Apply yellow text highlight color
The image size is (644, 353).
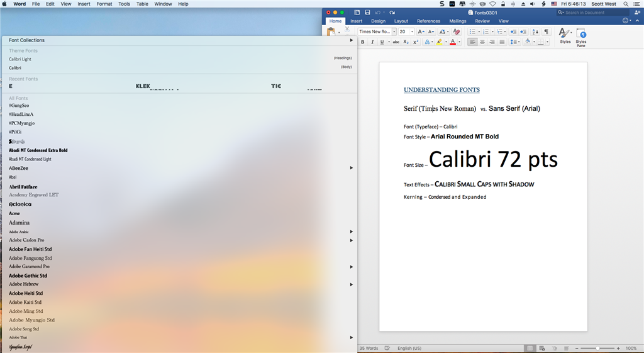(x=440, y=42)
